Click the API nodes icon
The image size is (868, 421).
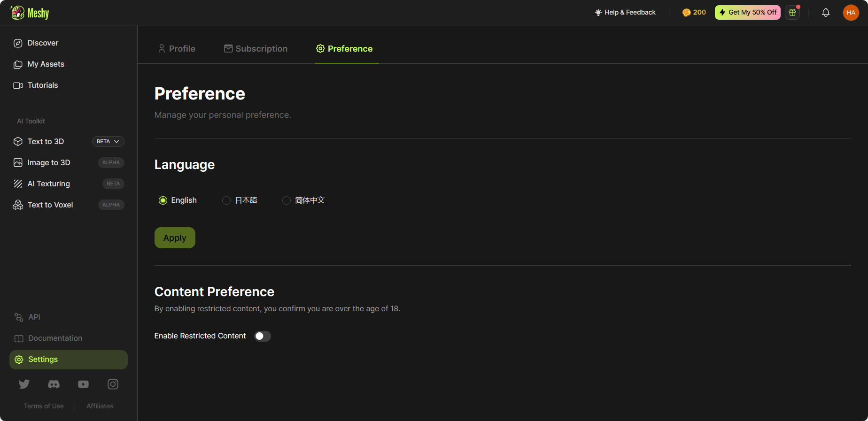point(19,317)
